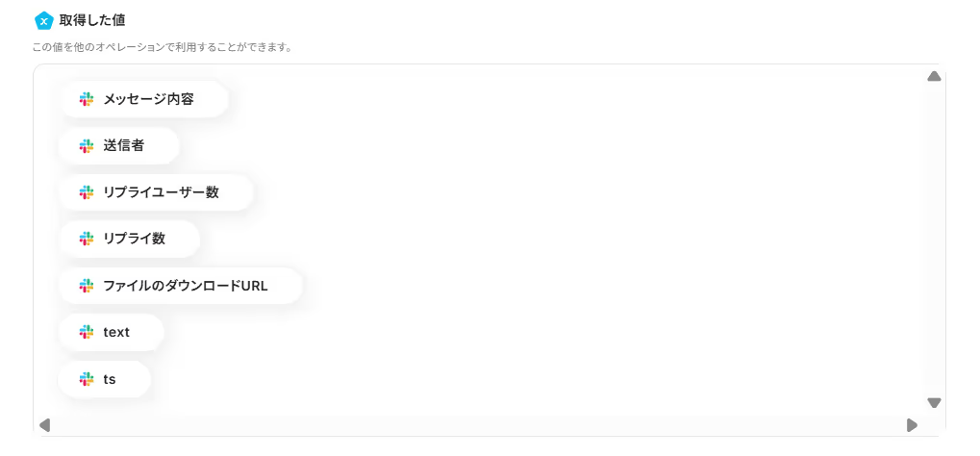Choose the 送信者 value chip label

pyautogui.click(x=124, y=145)
